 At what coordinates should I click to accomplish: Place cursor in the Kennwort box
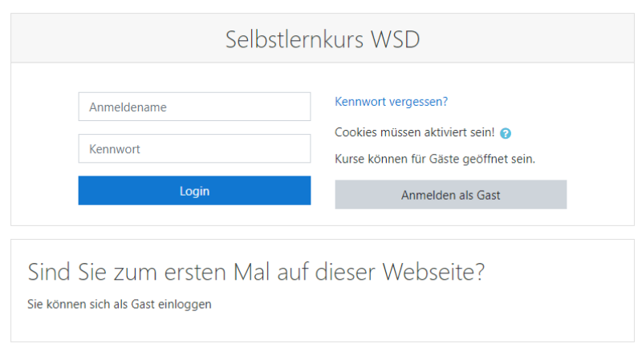194,148
